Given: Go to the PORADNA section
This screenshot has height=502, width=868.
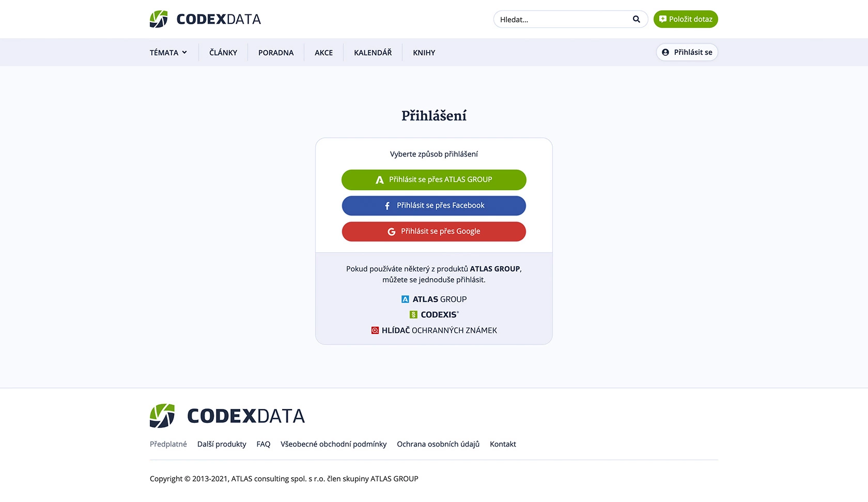Looking at the screenshot, I should pos(276,52).
